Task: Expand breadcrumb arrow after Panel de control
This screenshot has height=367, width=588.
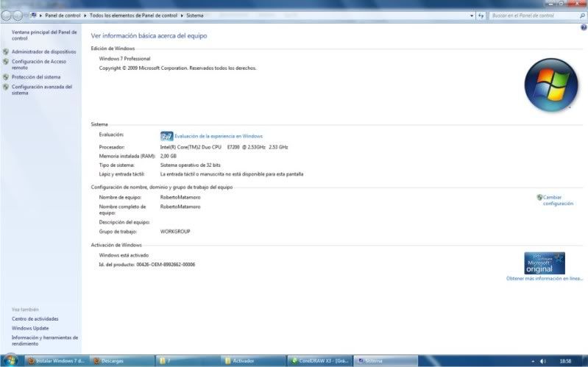Action: click(85, 15)
